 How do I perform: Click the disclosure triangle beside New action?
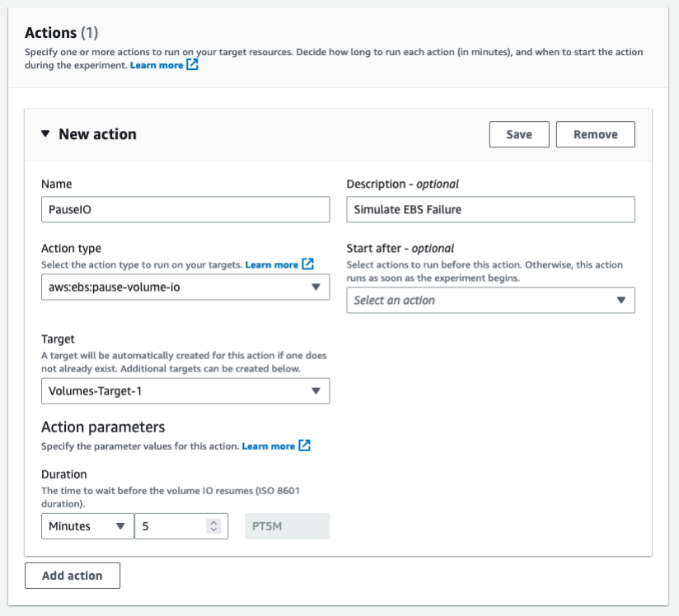coord(47,133)
